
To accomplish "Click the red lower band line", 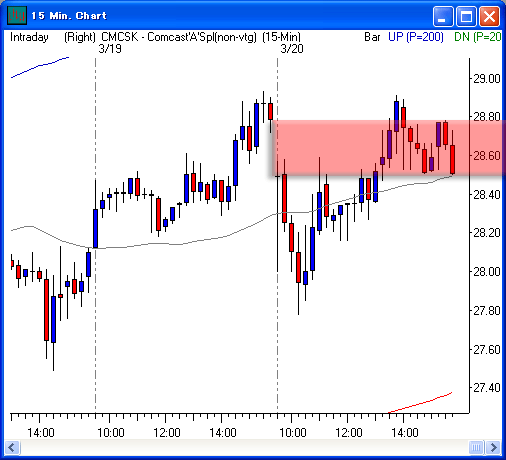I will coord(420,403).
